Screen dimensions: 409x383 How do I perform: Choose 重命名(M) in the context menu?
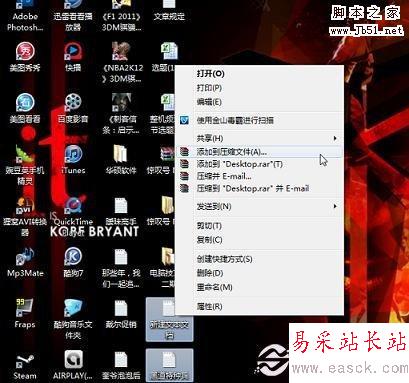[x=259, y=287]
